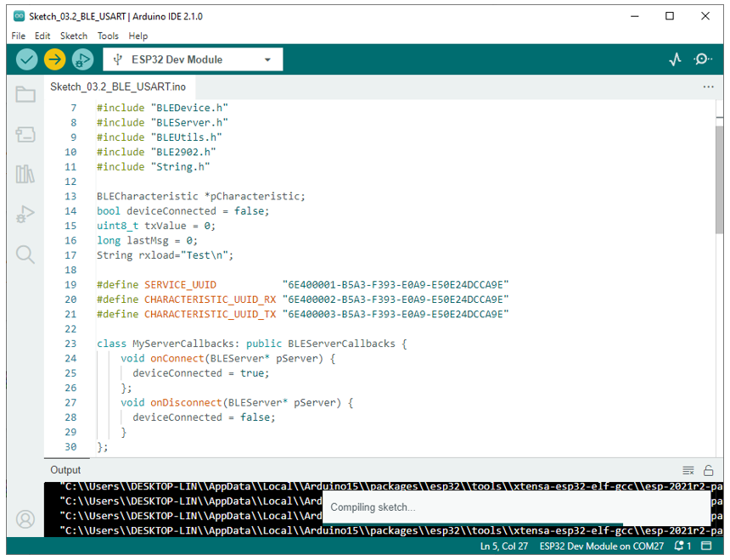Open the File menu
Screen dimensions: 730x560
[18, 36]
